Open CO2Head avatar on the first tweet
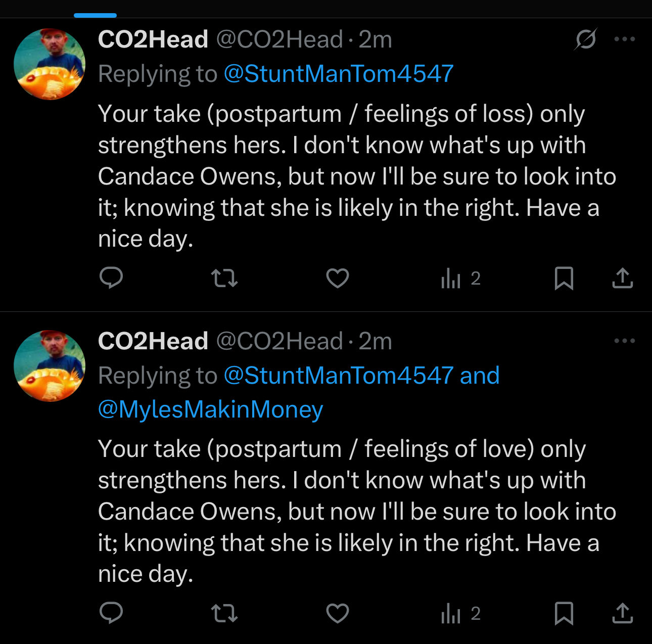652x644 pixels. [x=50, y=64]
